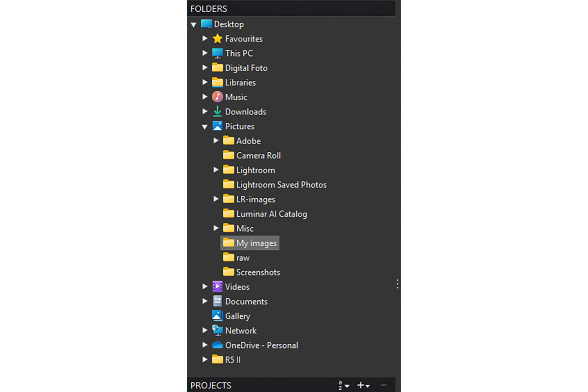Click the Desktop monitor icon
The width and height of the screenshot is (588, 392).
[206, 24]
